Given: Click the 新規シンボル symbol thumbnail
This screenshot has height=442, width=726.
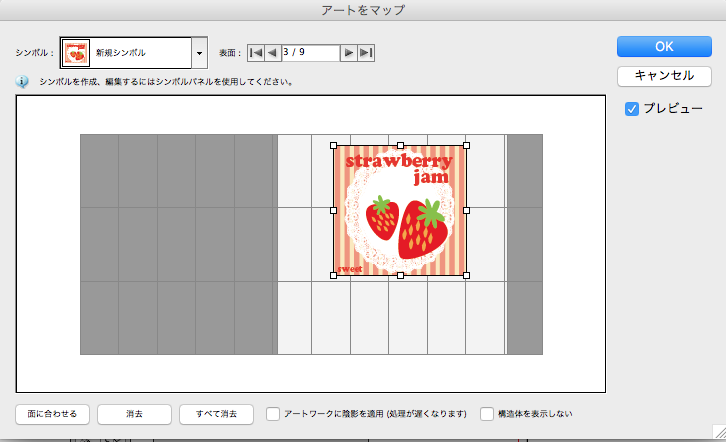Looking at the screenshot, I should (x=76, y=53).
